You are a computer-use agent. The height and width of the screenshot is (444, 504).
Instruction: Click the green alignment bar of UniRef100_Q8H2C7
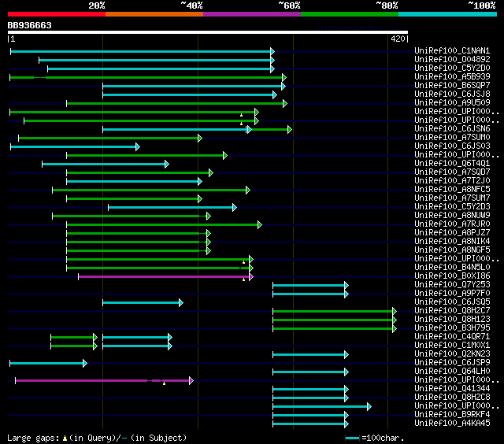point(333,311)
